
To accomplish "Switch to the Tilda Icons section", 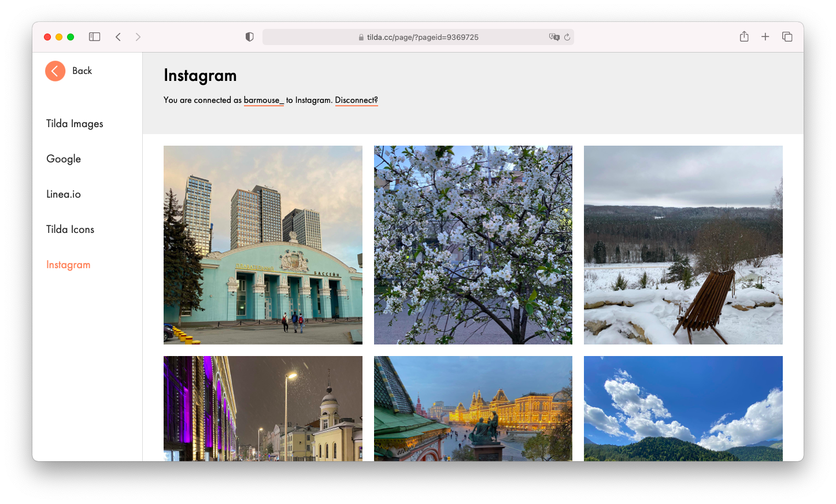I will [69, 229].
